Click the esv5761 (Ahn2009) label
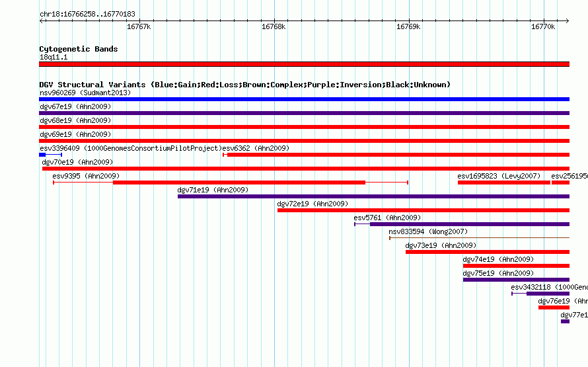Screen dimensions: 588x367 pos(387,218)
